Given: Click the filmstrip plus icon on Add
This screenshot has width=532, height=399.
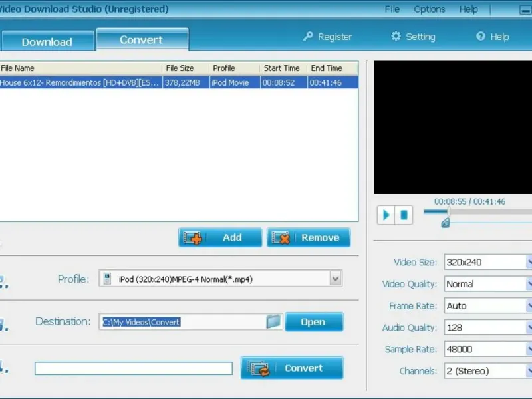Looking at the screenshot, I should click(192, 238).
